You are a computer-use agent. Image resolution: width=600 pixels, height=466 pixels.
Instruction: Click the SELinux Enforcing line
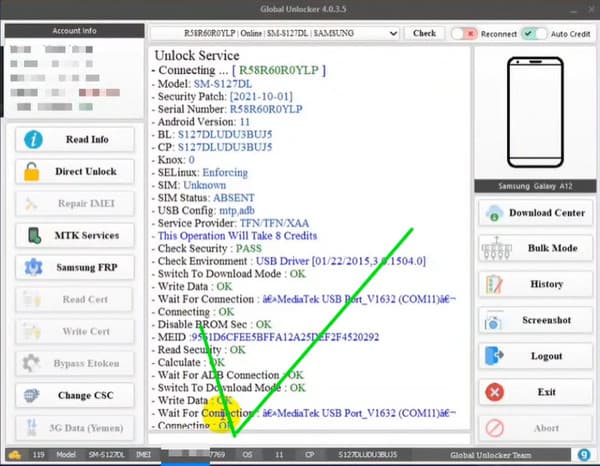[x=202, y=173]
